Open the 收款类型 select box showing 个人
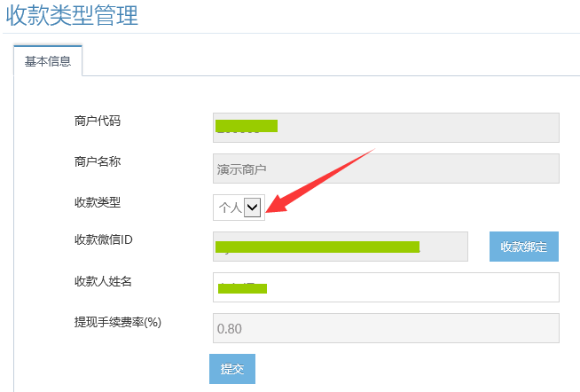The image size is (580, 392). (x=239, y=208)
